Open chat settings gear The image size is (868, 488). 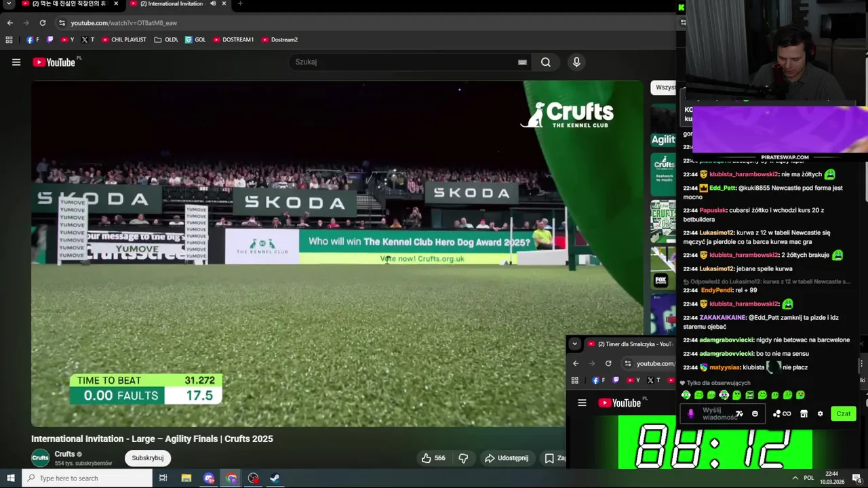(x=820, y=413)
